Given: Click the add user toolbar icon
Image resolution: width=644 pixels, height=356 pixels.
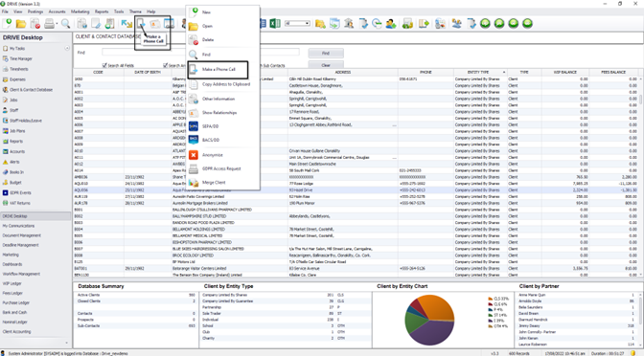Looking at the screenshot, I should [391, 23].
